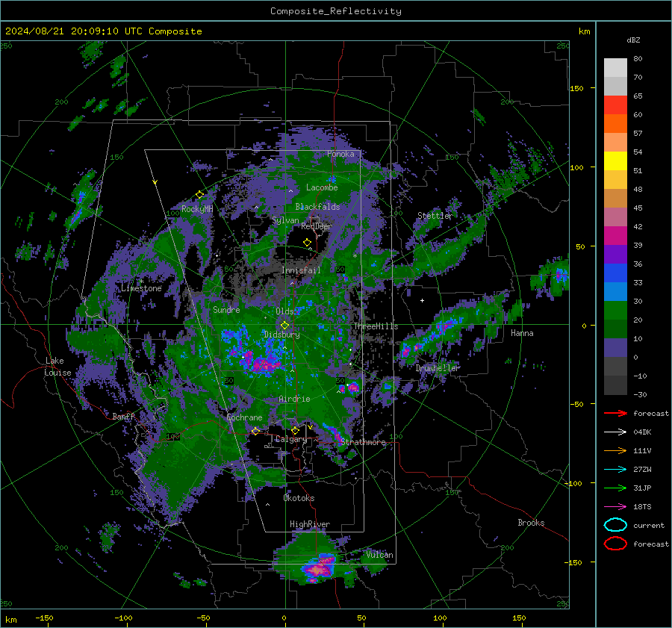
Task: Click the Composite_Reflectivity title text
Action: click(335, 11)
